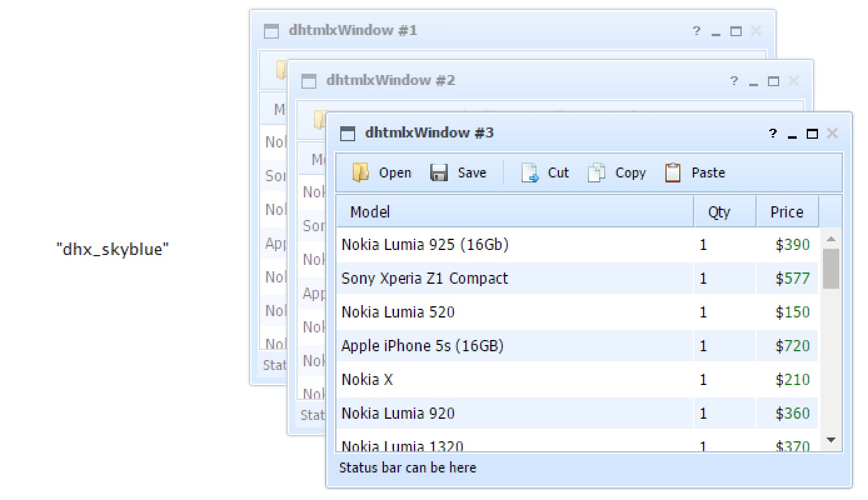Bring dhtmlxWindow #1 to front via its title
This screenshot has height=500, width=868.
point(353,31)
